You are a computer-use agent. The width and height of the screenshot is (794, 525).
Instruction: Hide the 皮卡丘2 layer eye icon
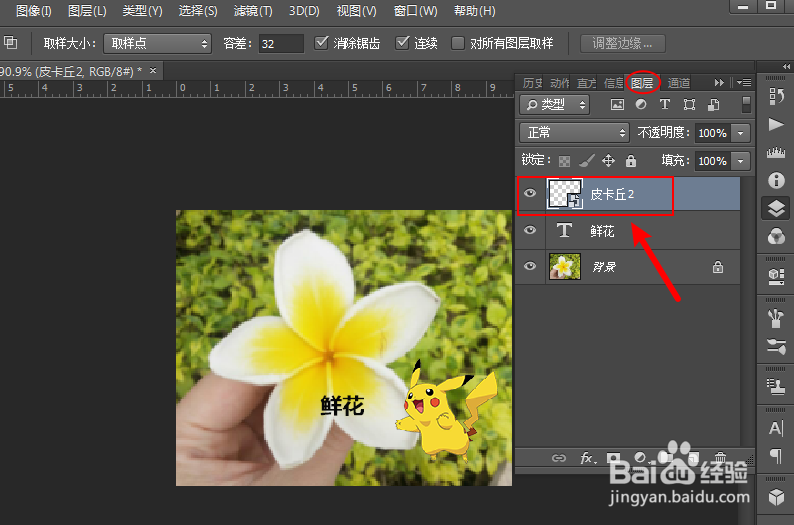[530, 193]
